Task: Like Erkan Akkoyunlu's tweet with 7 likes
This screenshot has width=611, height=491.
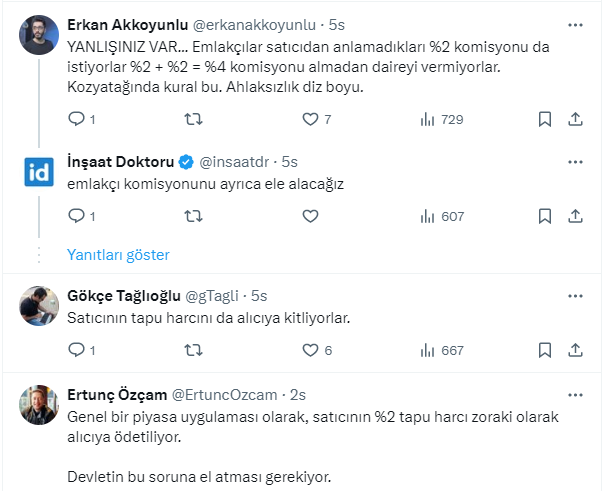Action: pos(310,119)
